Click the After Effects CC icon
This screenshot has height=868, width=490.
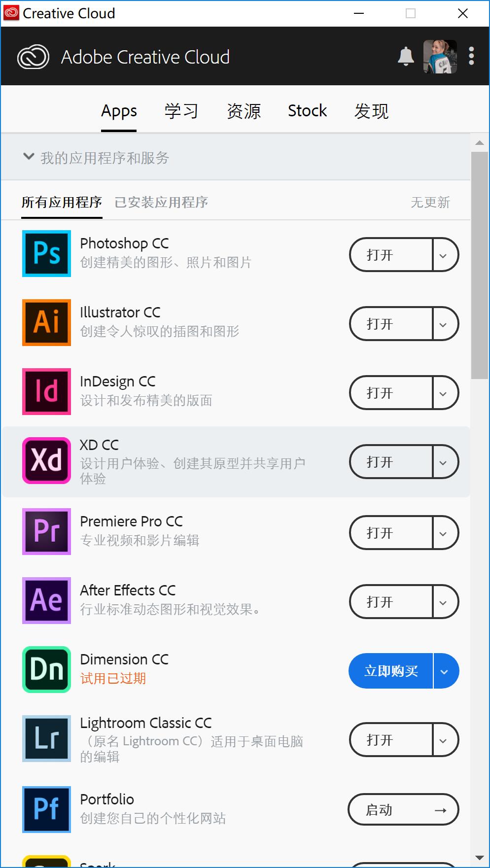click(x=46, y=600)
